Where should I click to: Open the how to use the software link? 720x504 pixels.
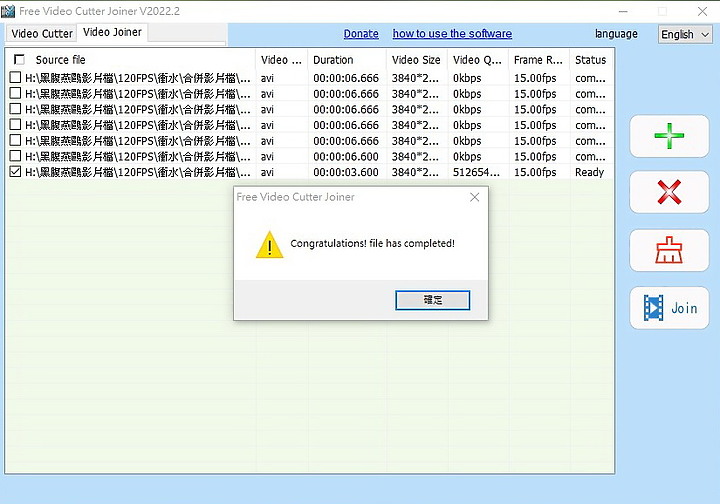(x=452, y=34)
